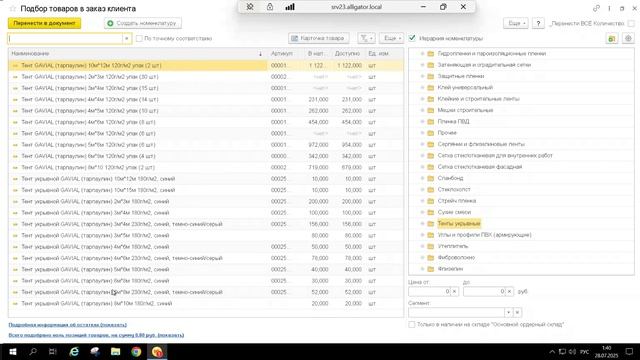Switch to the 1C application on the taskbar

pos(157,352)
